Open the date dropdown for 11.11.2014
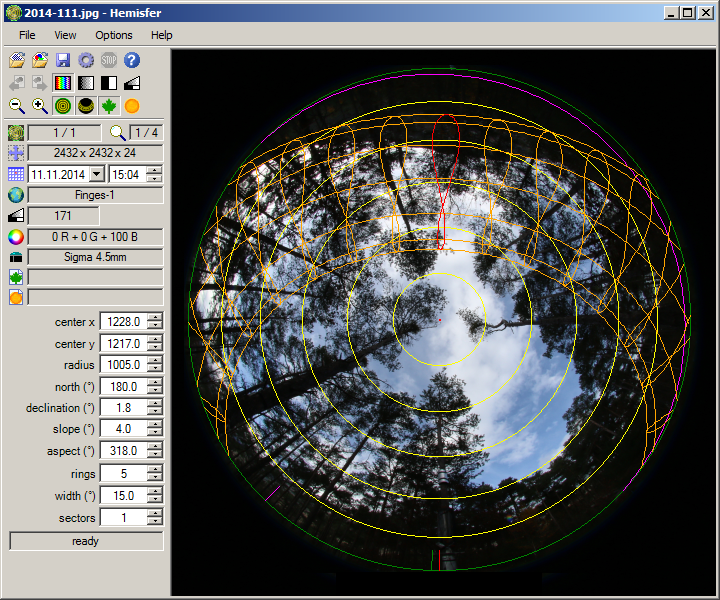720x600 pixels. 97,174
